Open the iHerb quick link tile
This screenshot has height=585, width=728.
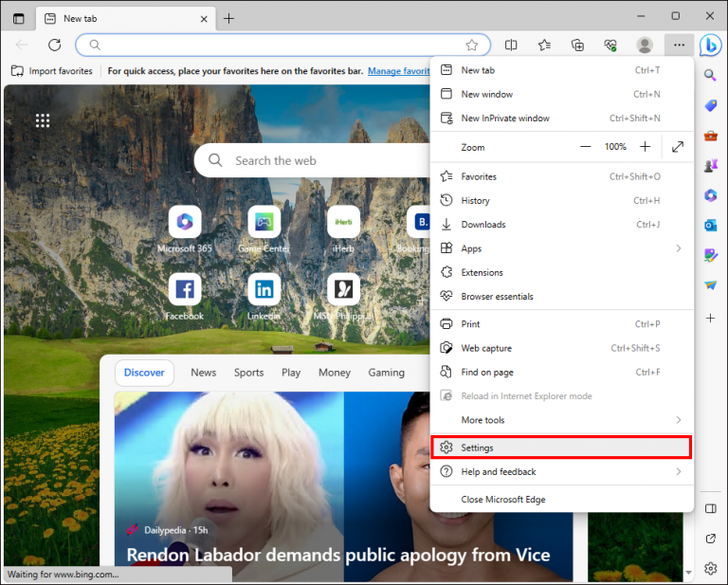point(343,222)
